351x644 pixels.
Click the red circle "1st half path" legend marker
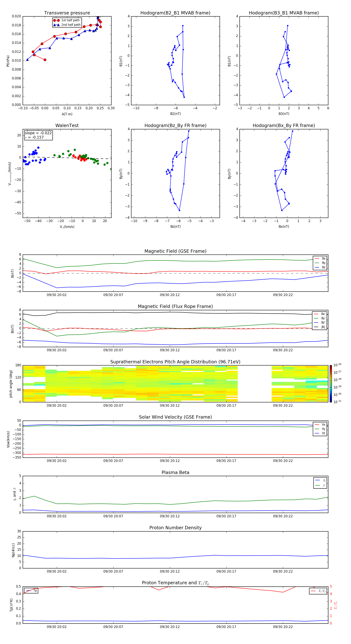[x=57, y=20]
